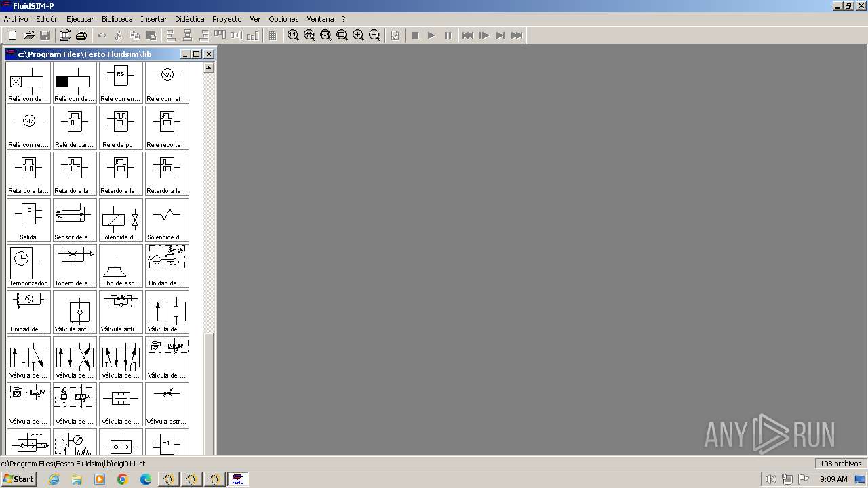
Task: Select the SR relay component thumbnail
Action: click(28, 127)
